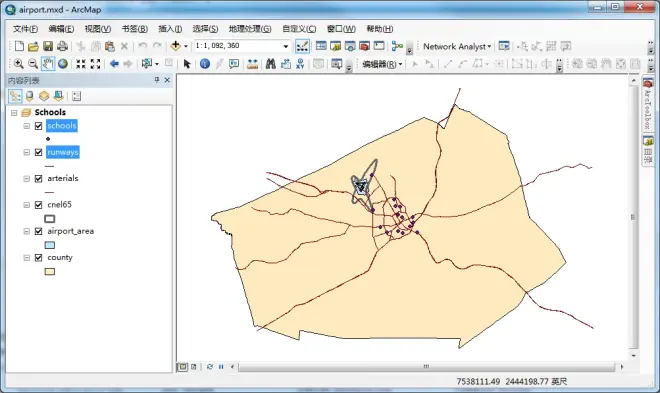The image size is (660, 393).
Task: Click the county layer color swatch
Action: pyautogui.click(x=50, y=271)
